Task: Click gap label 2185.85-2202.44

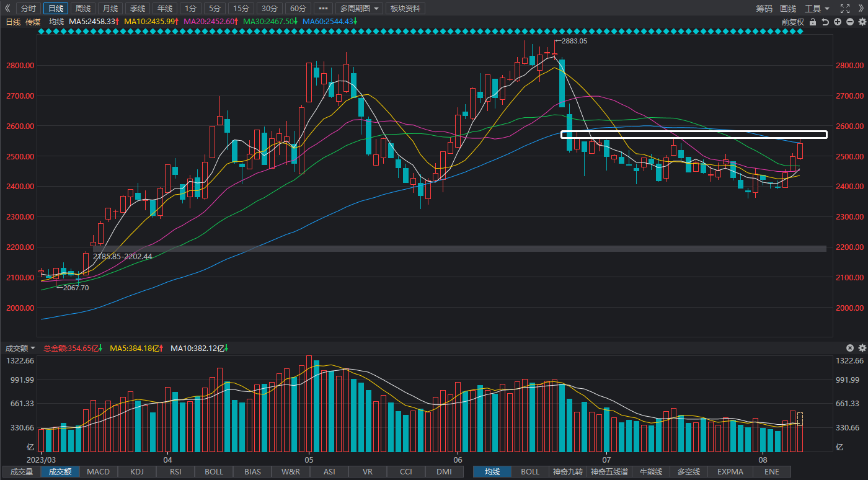Action: pyautogui.click(x=122, y=256)
